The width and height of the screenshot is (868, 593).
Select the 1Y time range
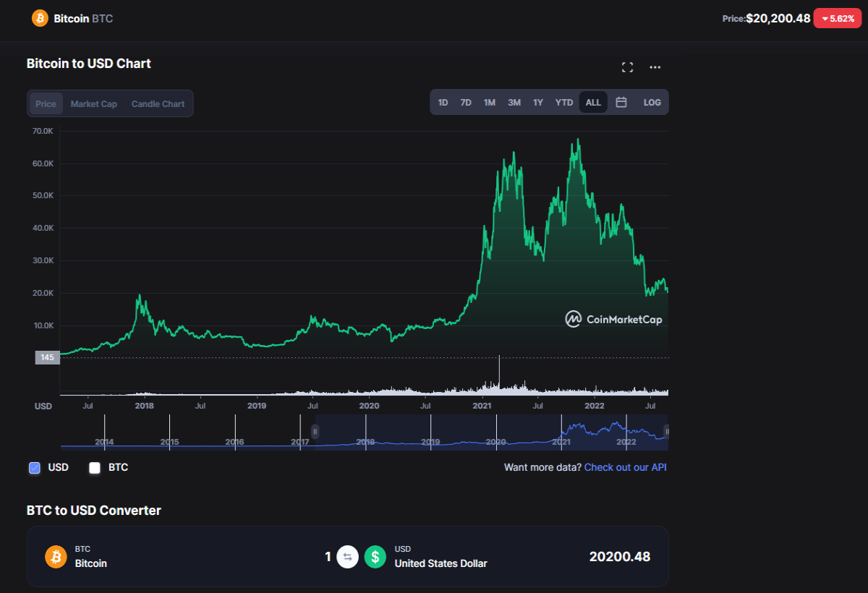(x=538, y=103)
